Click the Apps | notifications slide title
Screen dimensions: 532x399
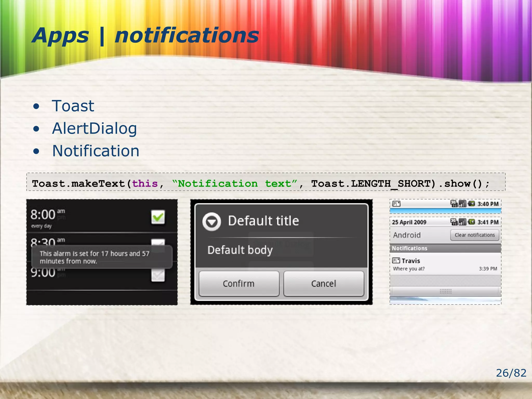pyautogui.click(x=145, y=36)
